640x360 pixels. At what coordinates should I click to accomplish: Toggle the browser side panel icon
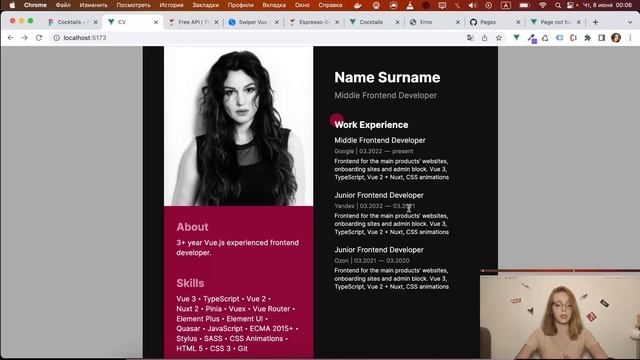click(x=602, y=38)
